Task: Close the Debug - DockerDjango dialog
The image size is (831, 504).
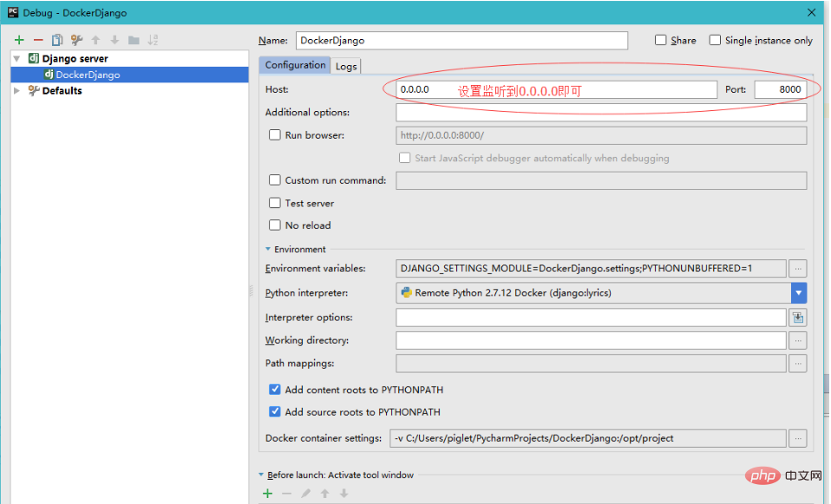Action: 811,12
